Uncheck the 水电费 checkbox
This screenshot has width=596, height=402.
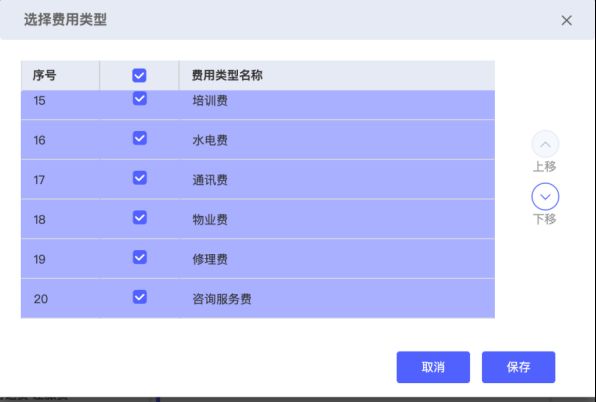coord(139,138)
